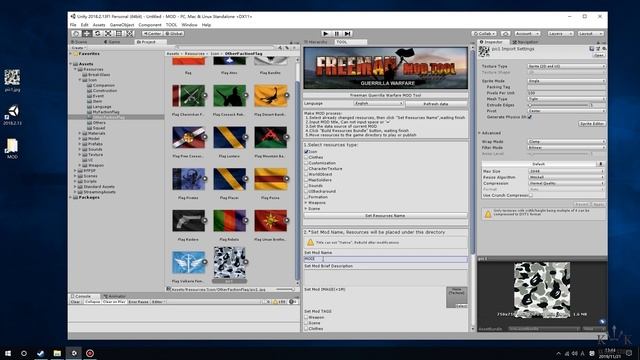Click the red recorder icon on taskbar
The image size is (640, 360).
90,353
